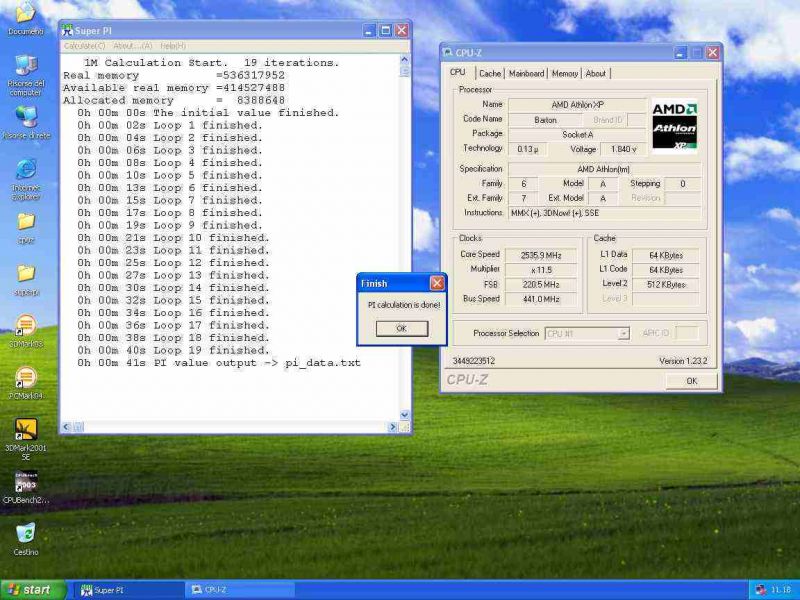Click the 'The initial value finished.' line
Image resolution: width=800 pixels, height=600 pixels.
[209, 113]
